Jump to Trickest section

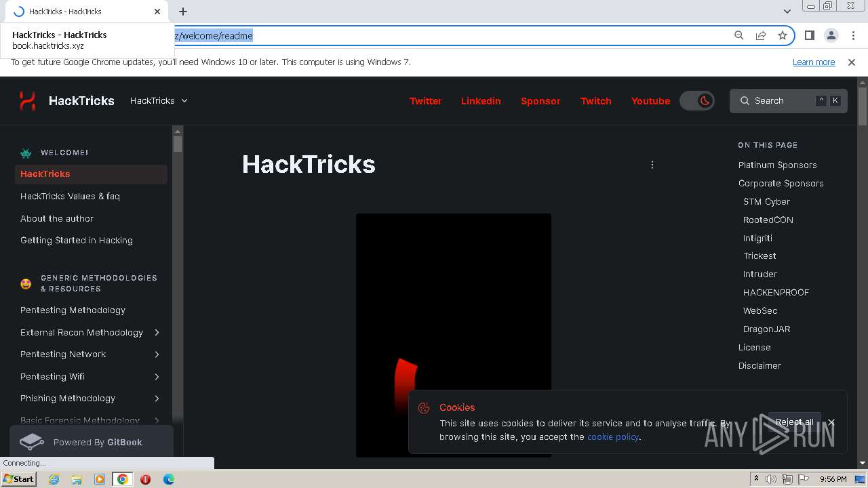(759, 256)
